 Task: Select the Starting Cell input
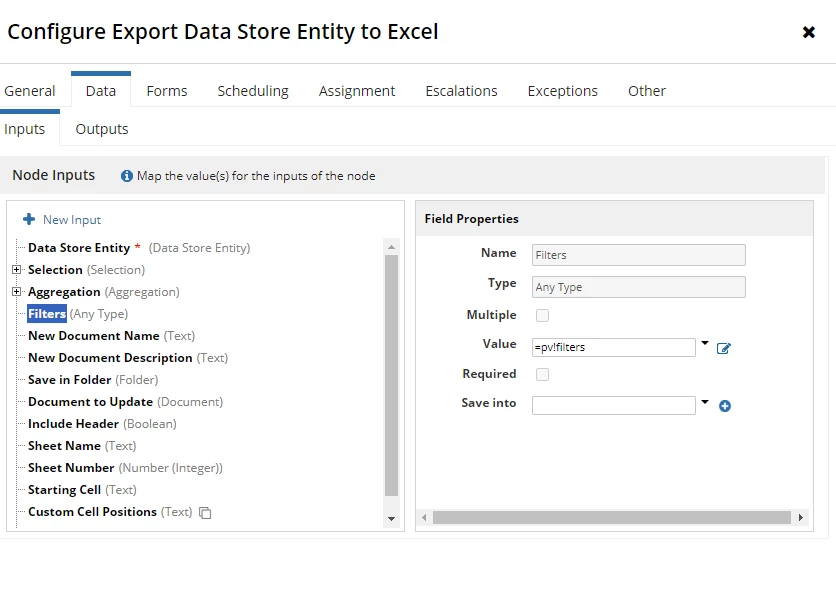tap(82, 490)
